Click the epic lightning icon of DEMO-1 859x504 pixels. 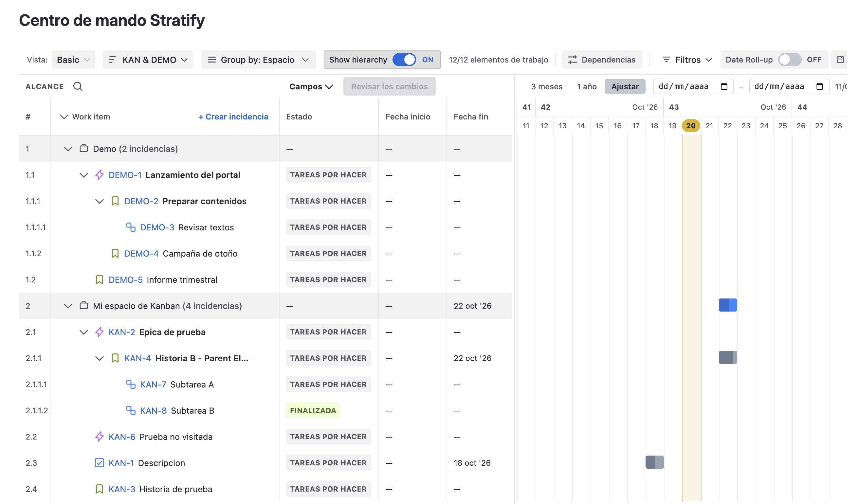pos(99,175)
